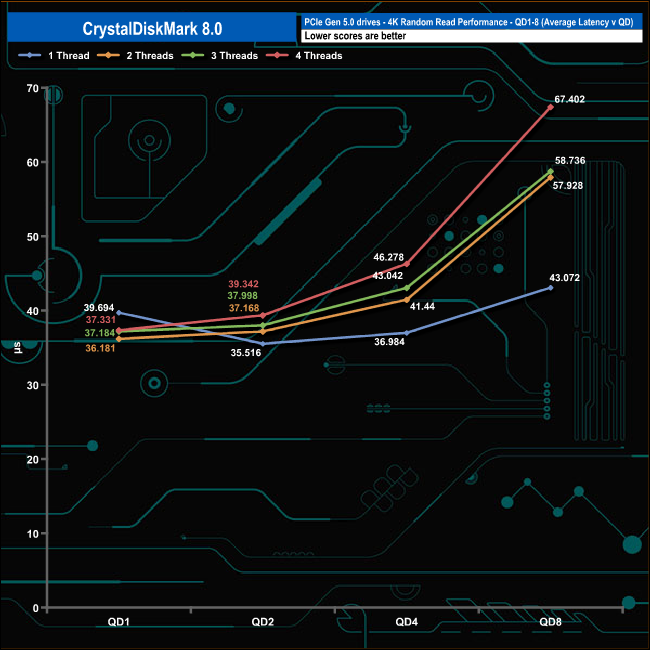The width and height of the screenshot is (650, 650).
Task: Click the PCIe Gen 5.0 drives subtitle
Action: (468, 22)
